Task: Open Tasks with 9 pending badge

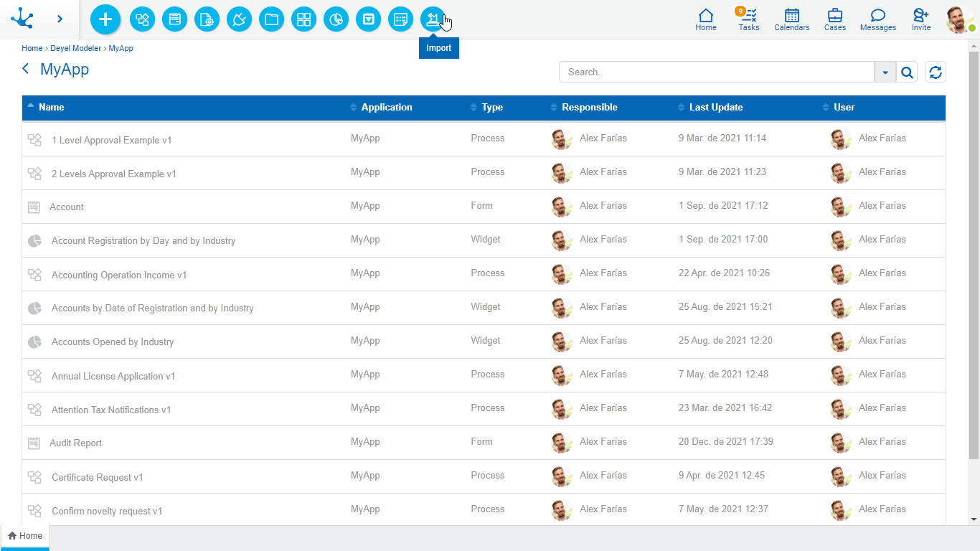Action: pos(748,19)
